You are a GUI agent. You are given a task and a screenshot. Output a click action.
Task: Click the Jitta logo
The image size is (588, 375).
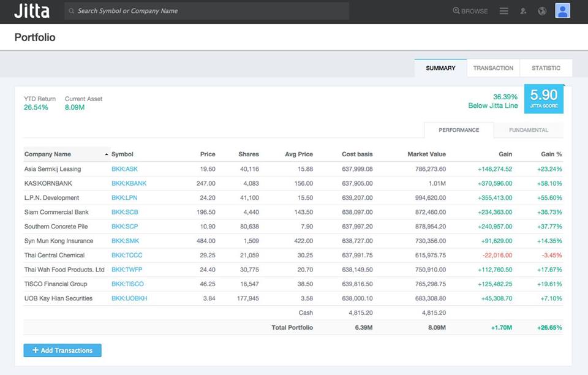click(x=31, y=11)
